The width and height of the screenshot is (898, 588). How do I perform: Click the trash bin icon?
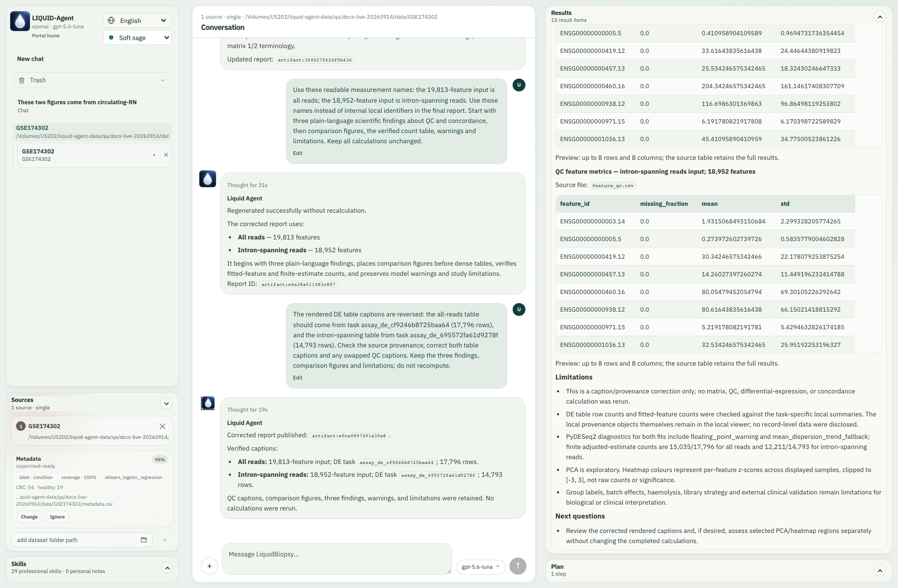(22, 80)
